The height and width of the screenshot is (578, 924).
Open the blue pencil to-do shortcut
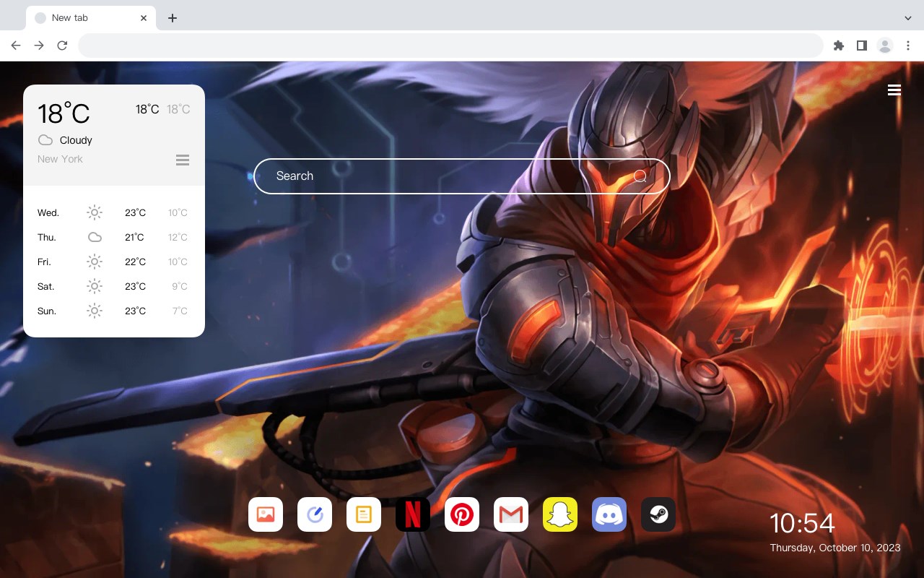[x=315, y=514]
